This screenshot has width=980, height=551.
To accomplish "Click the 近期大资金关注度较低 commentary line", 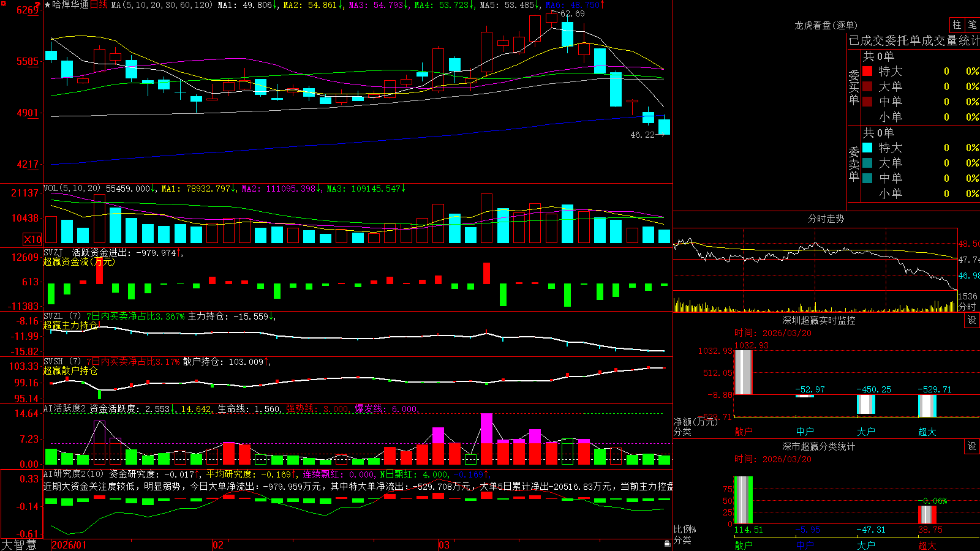I will click(358, 486).
